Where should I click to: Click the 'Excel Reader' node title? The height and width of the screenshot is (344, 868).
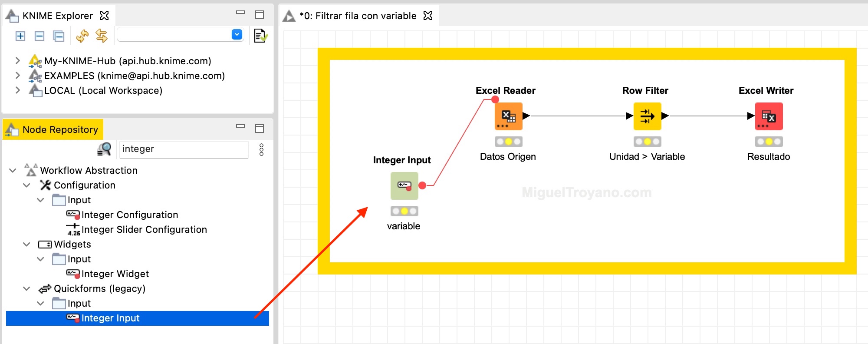[506, 91]
